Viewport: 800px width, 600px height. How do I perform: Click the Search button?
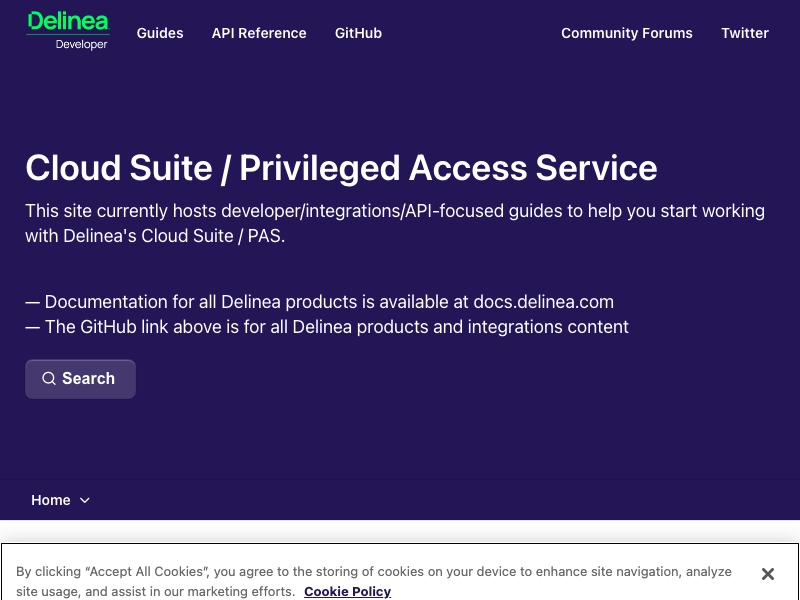pyautogui.click(x=81, y=379)
